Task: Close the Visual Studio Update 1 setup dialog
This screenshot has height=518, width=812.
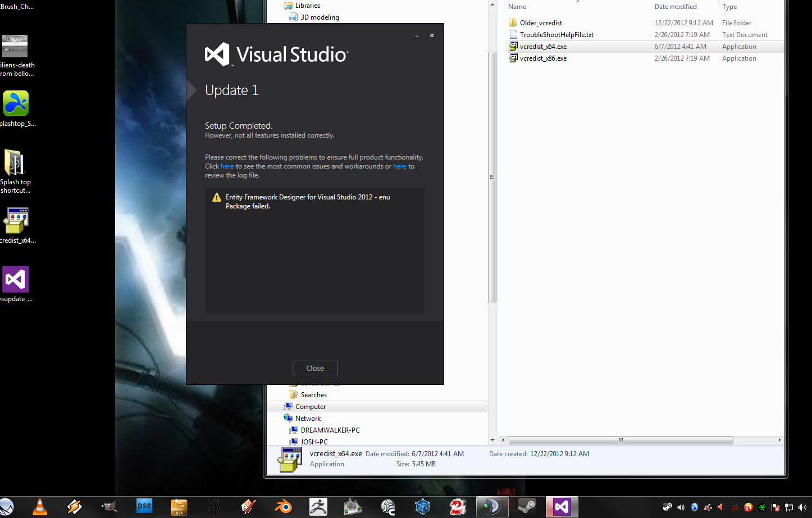Action: 314,368
